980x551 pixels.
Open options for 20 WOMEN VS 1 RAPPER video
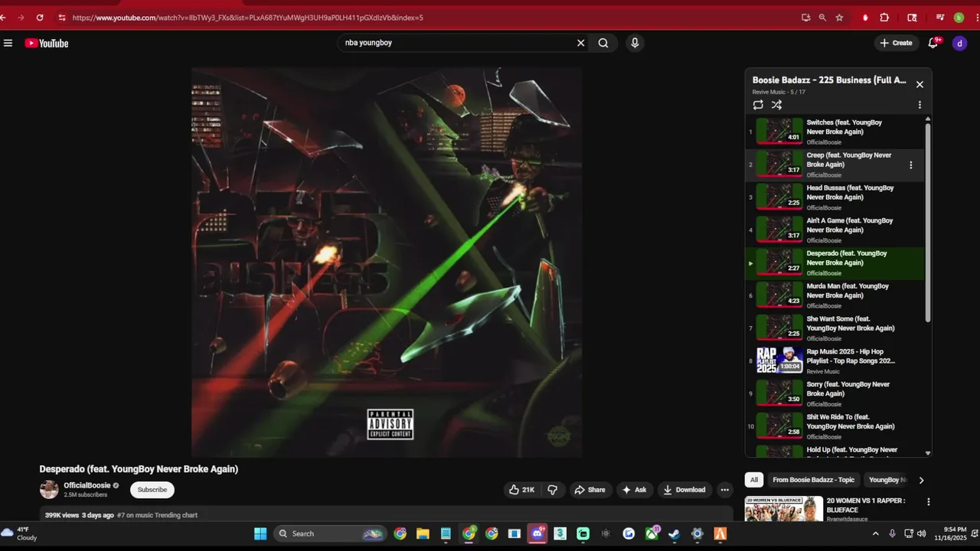pos(929,502)
